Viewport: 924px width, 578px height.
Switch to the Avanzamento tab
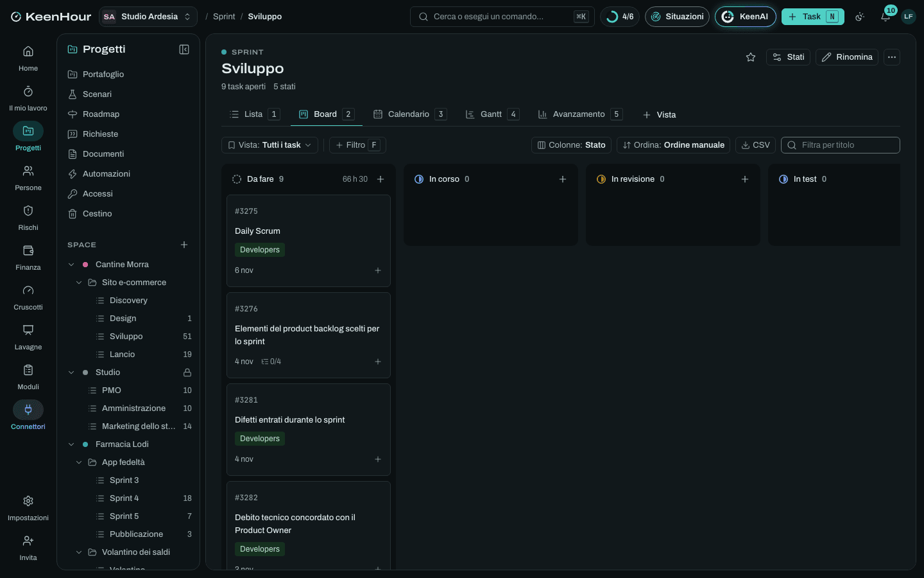click(580, 114)
